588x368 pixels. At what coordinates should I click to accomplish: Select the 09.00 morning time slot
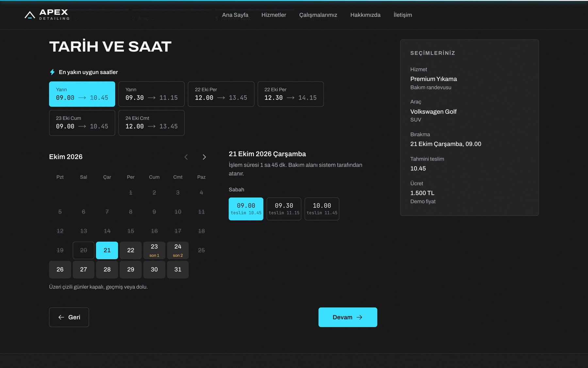[246, 209]
